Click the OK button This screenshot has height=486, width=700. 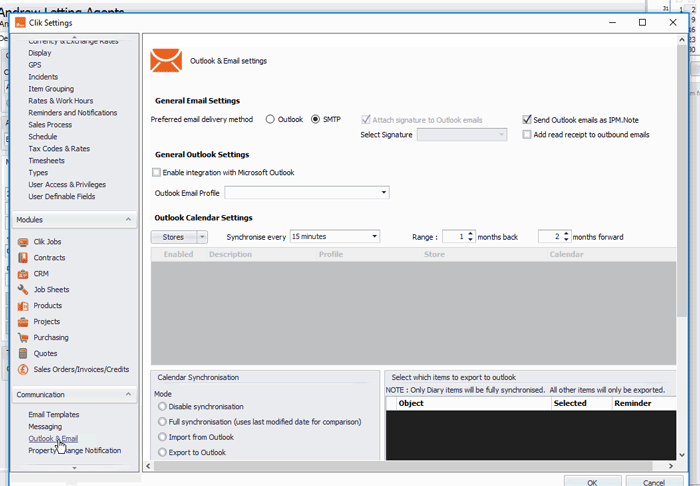click(592, 482)
